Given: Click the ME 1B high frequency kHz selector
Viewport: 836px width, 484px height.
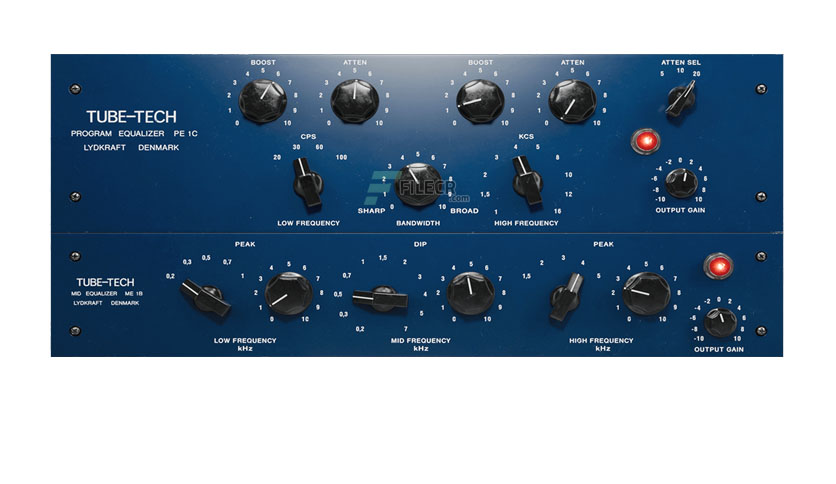Looking at the screenshot, I should click(566, 297).
